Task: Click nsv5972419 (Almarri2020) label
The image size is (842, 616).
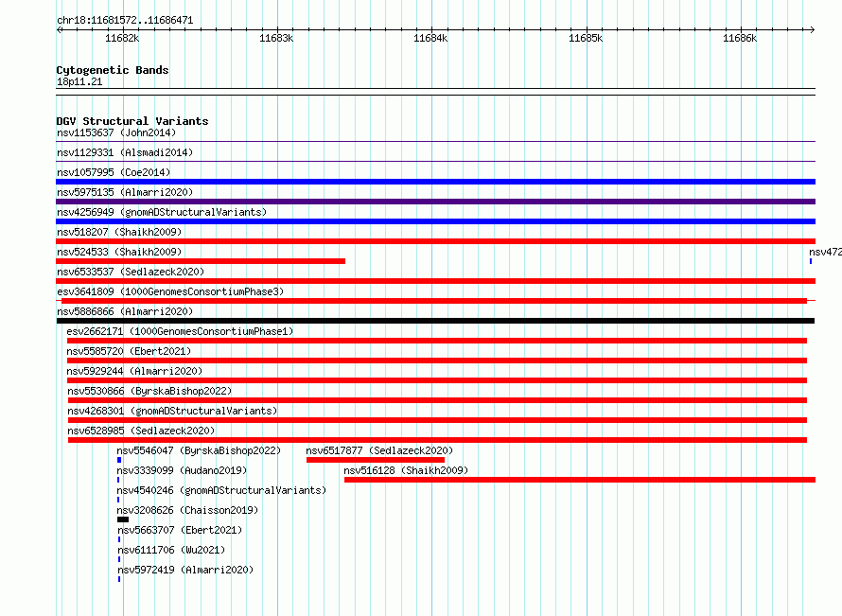Action: [185, 570]
